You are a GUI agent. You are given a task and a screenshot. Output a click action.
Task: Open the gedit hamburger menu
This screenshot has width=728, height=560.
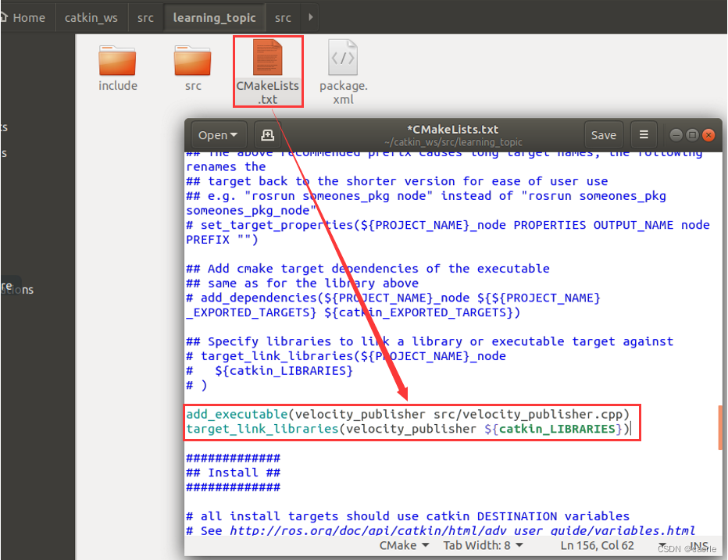click(x=644, y=134)
